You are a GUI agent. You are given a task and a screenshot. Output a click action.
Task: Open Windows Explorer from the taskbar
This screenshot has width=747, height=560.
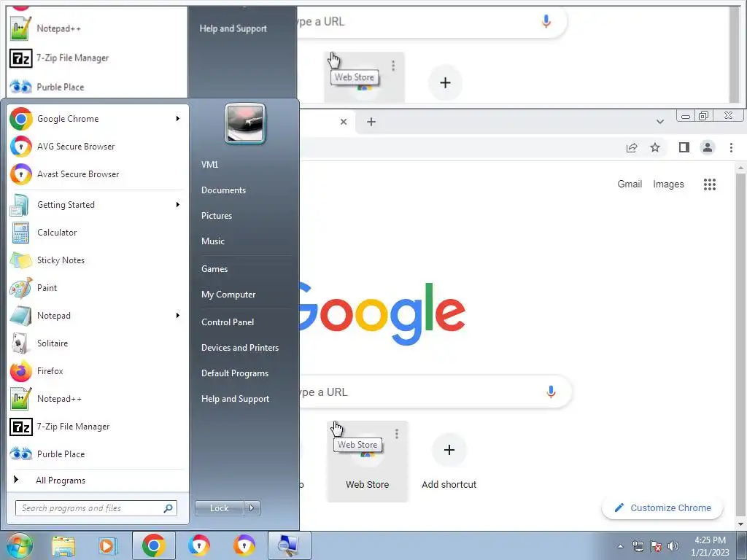coord(63,545)
